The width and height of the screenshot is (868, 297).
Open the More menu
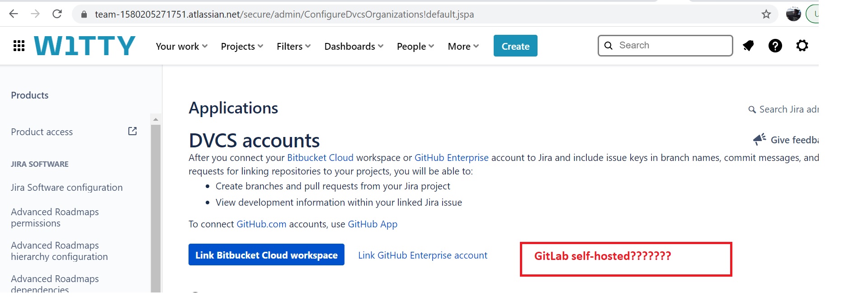click(x=463, y=46)
